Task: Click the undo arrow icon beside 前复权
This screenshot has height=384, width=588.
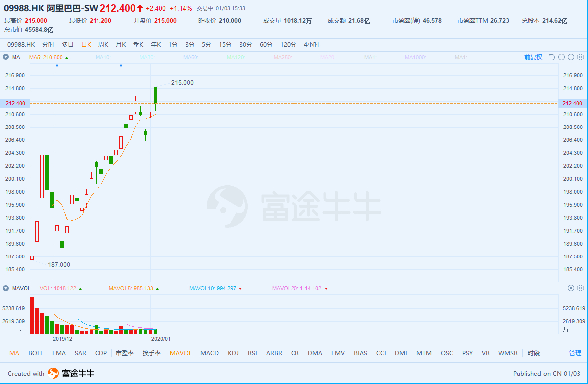Action: pyautogui.click(x=552, y=57)
